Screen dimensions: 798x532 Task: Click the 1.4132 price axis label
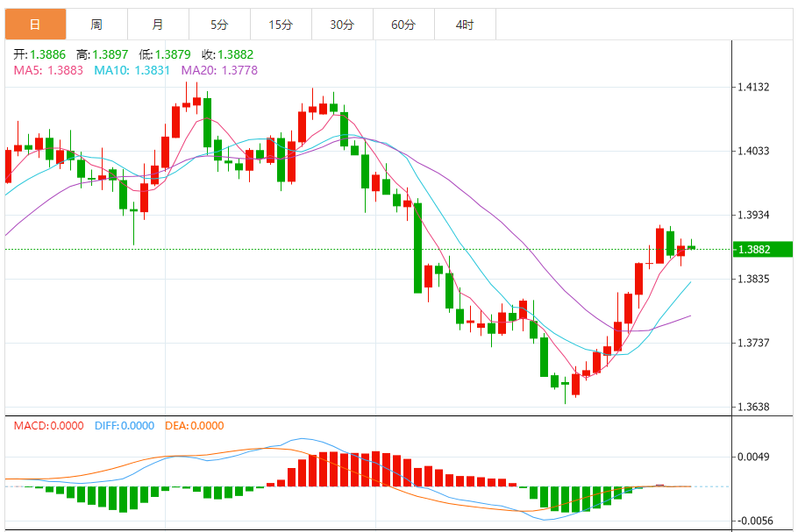754,88
